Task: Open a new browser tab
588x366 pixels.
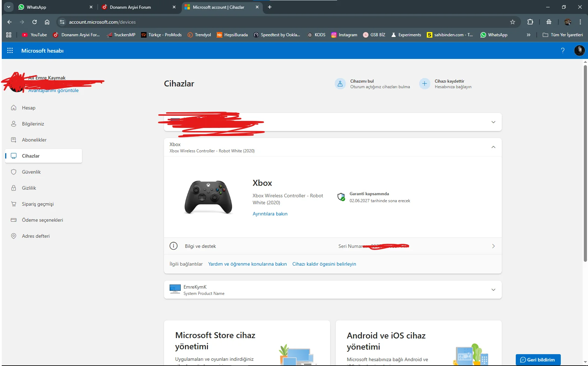Action: pos(270,7)
